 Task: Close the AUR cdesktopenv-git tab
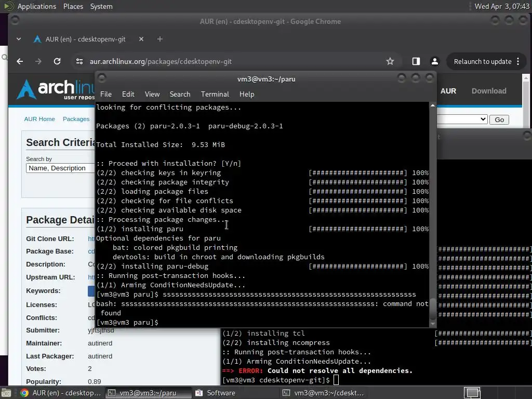(x=141, y=39)
